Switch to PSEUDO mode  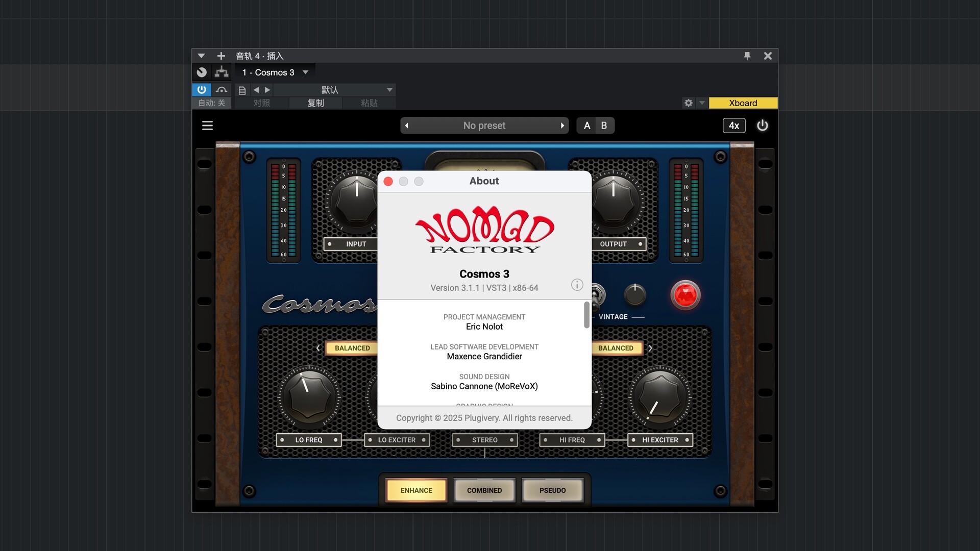pyautogui.click(x=552, y=490)
